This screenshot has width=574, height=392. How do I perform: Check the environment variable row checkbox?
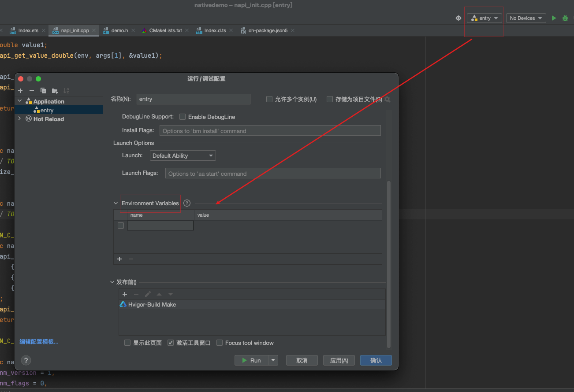pos(121,226)
